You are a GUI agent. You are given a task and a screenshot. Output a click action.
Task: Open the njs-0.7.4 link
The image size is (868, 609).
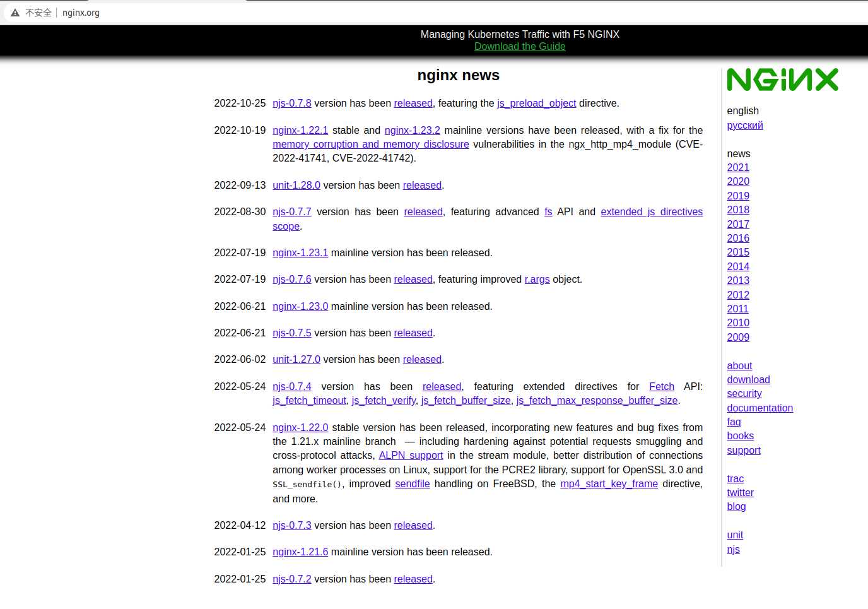click(x=292, y=387)
